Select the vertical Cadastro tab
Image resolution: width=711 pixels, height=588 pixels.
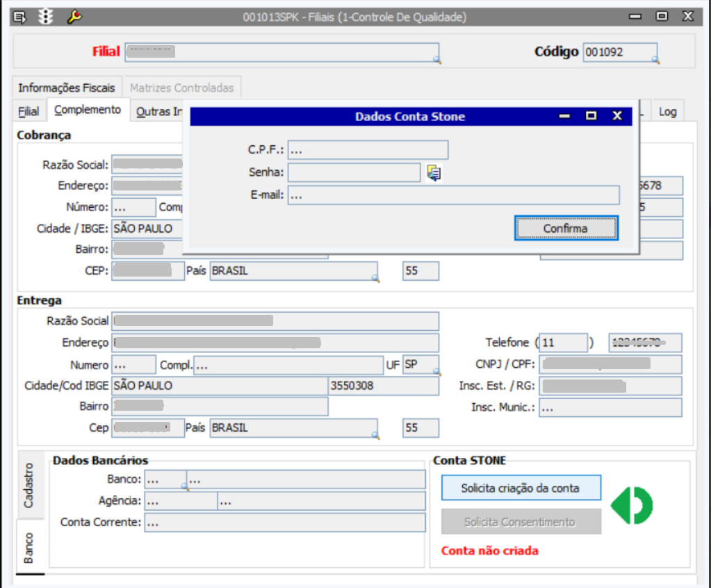pyautogui.click(x=29, y=485)
